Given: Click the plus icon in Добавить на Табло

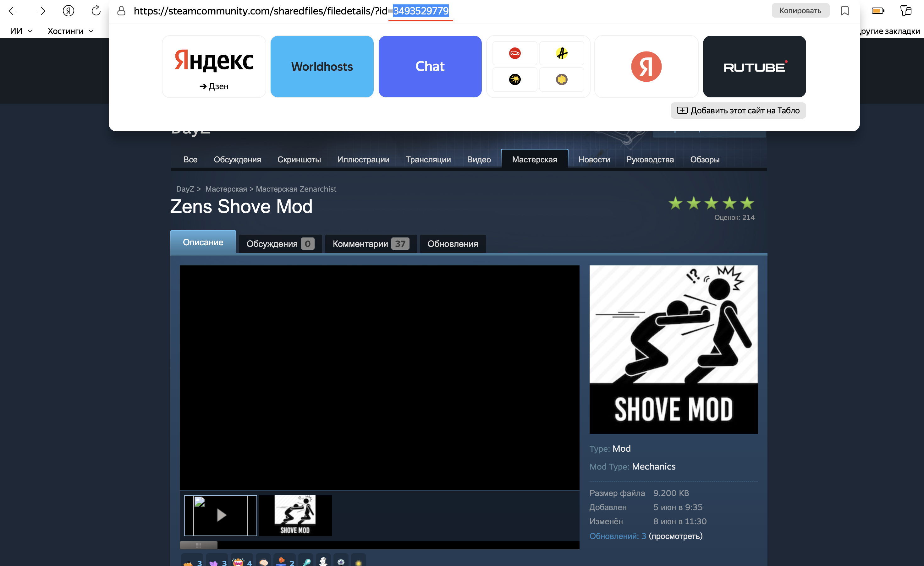Looking at the screenshot, I should [682, 111].
